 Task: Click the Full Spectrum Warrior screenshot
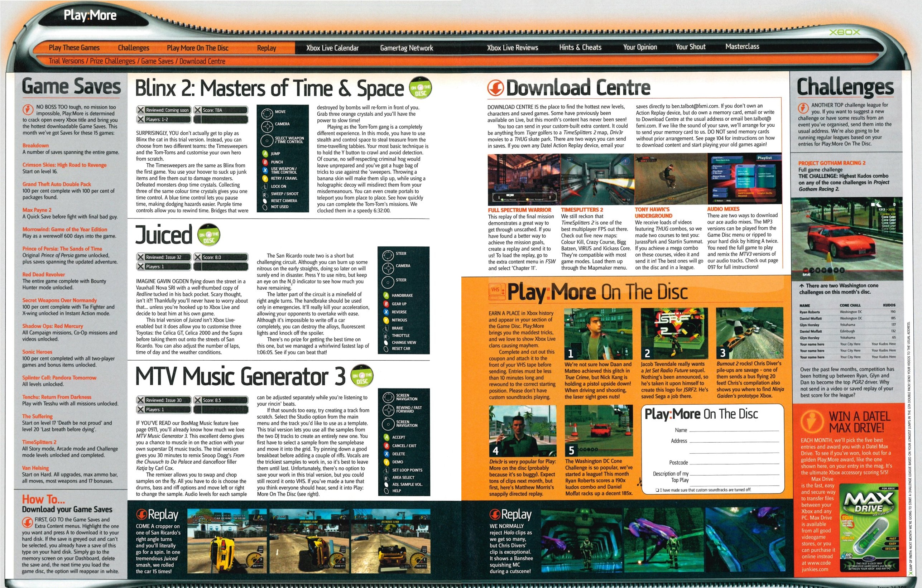[524, 179]
